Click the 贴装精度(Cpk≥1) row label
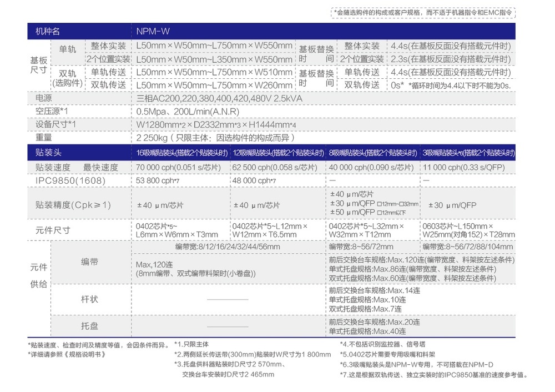 coord(73,205)
